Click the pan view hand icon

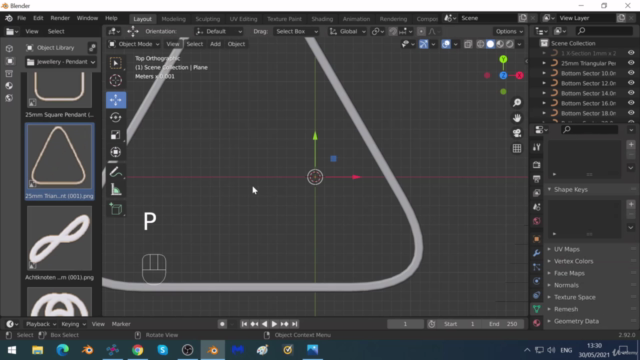[x=517, y=118]
